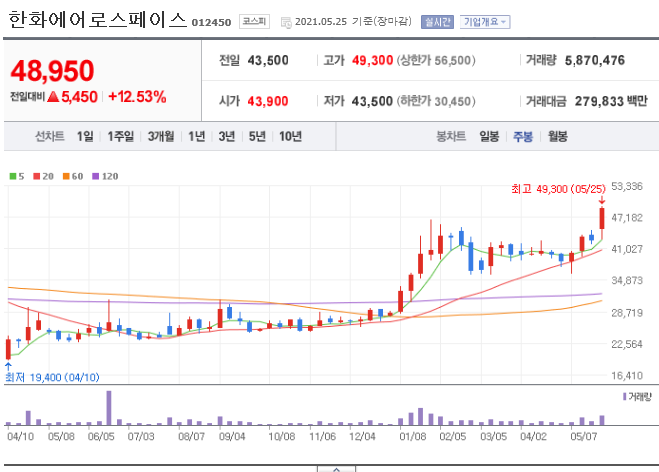Select the 3개월 line chart tab

click(x=161, y=136)
